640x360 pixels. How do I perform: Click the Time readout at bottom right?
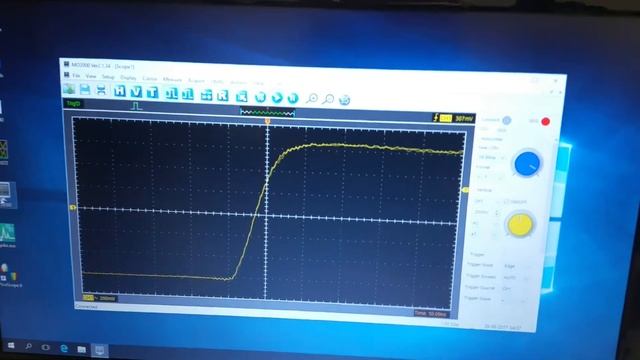[x=431, y=313]
